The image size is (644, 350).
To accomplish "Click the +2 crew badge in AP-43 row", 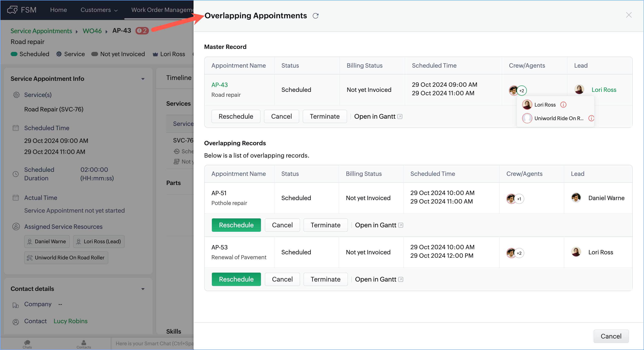I will coord(521,91).
